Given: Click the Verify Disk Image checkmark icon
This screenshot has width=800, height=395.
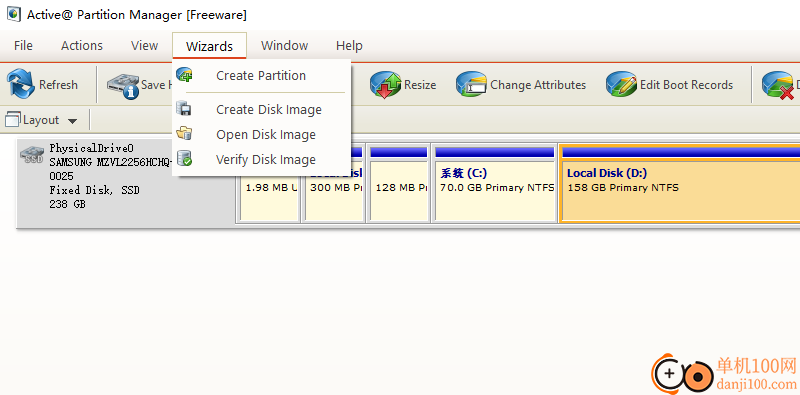Looking at the screenshot, I should (184, 159).
